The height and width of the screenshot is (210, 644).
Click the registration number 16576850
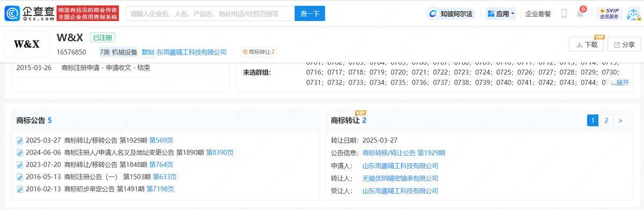click(x=71, y=52)
